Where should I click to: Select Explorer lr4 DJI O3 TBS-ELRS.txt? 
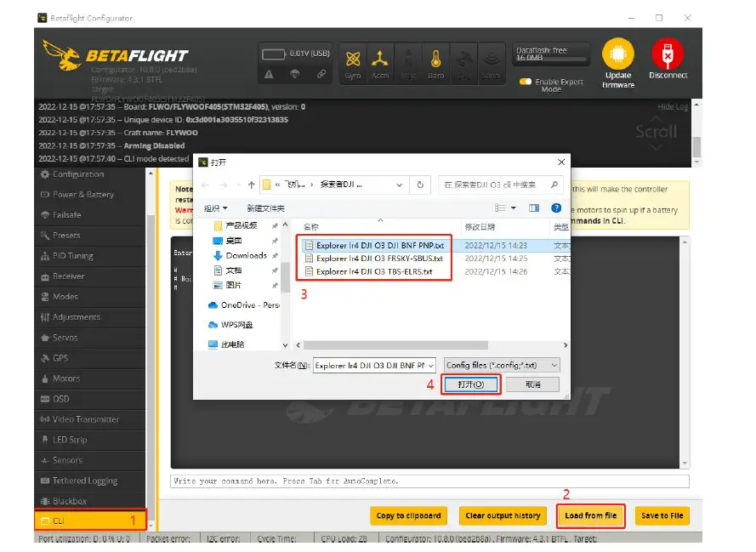click(x=374, y=271)
